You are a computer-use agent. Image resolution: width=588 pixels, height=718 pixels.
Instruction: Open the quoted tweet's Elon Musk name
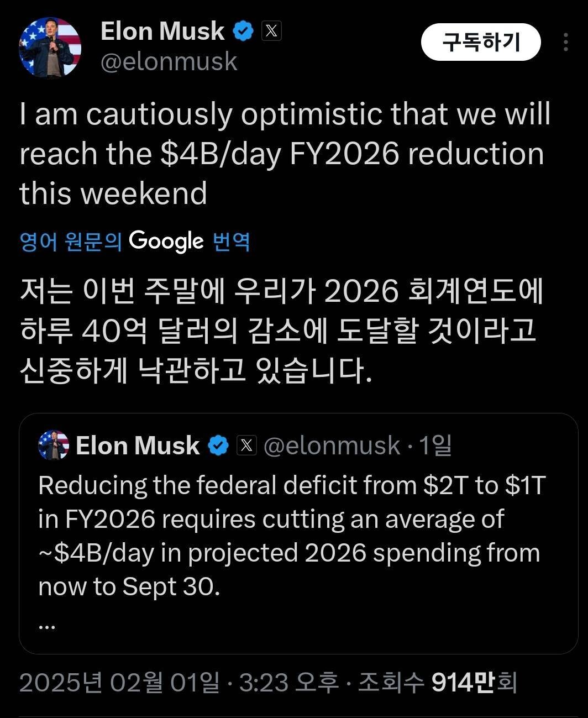[138, 446]
